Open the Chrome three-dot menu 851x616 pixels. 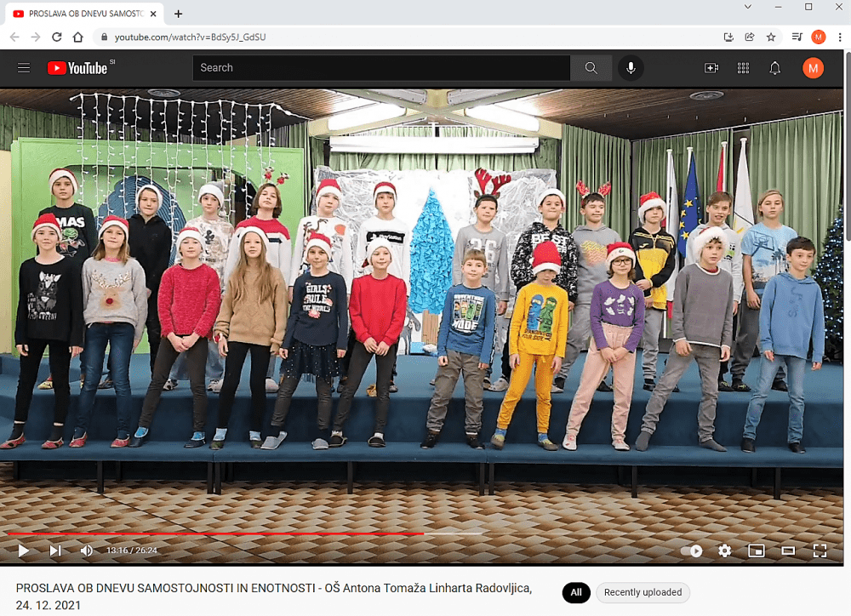(x=840, y=37)
